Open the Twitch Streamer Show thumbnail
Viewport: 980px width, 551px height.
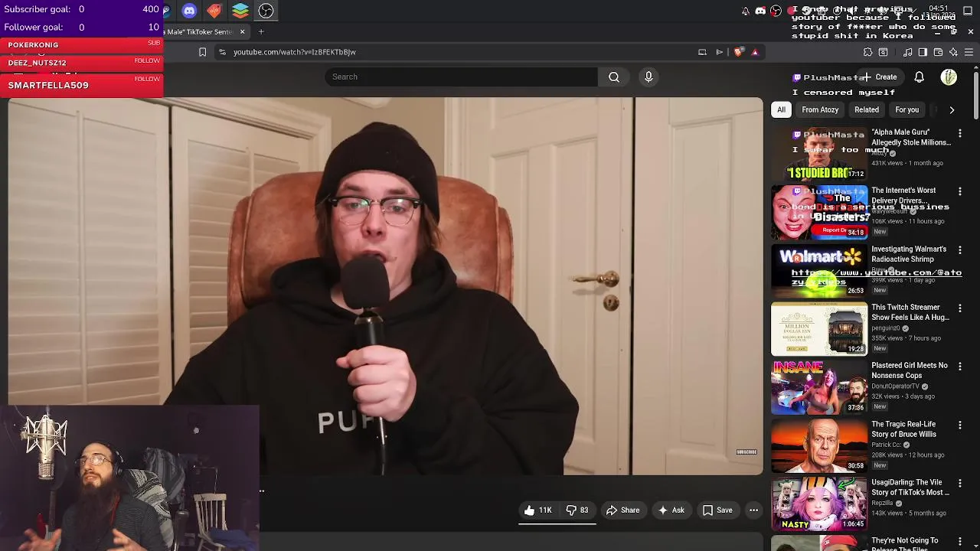tap(819, 328)
